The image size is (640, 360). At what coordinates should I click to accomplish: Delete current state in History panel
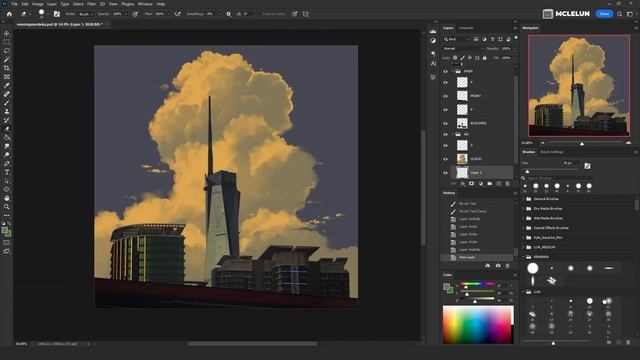click(507, 266)
